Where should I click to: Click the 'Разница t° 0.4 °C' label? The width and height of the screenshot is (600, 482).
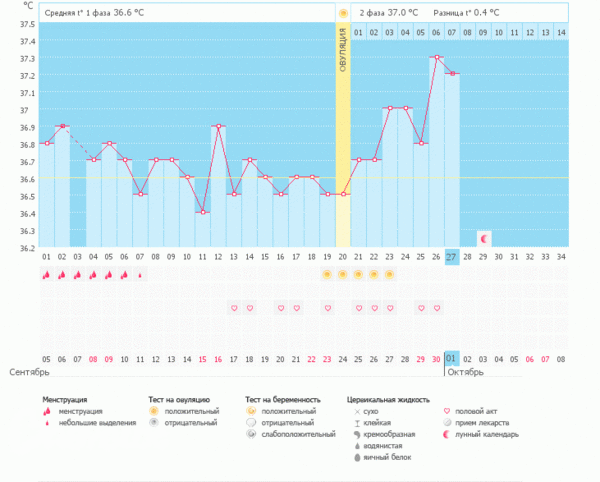(x=466, y=13)
